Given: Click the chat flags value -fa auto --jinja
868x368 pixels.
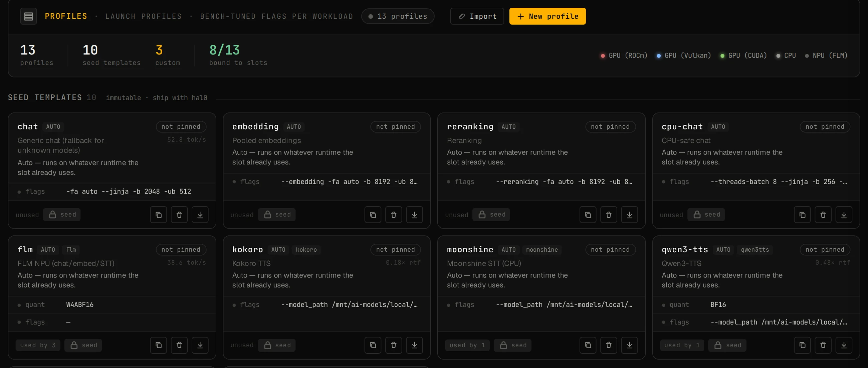Looking at the screenshot, I should 129,192.
